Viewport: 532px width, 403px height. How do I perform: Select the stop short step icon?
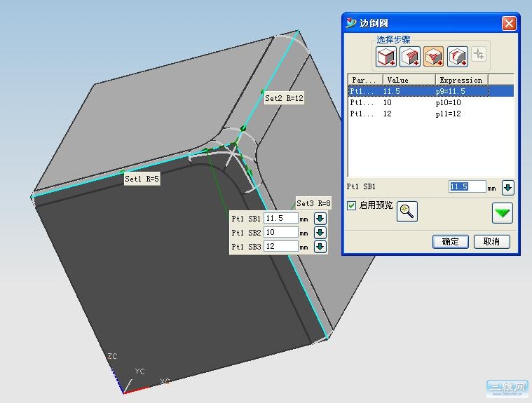(458, 57)
